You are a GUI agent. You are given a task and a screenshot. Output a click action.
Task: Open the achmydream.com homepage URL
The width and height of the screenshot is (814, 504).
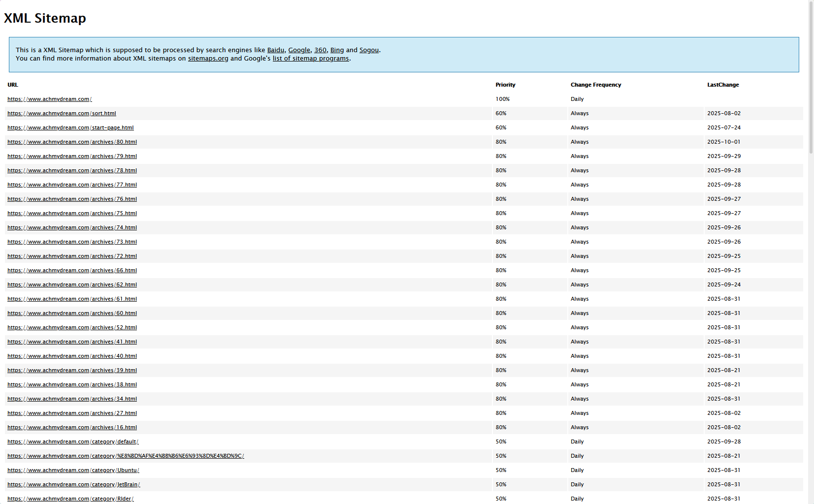tap(49, 99)
